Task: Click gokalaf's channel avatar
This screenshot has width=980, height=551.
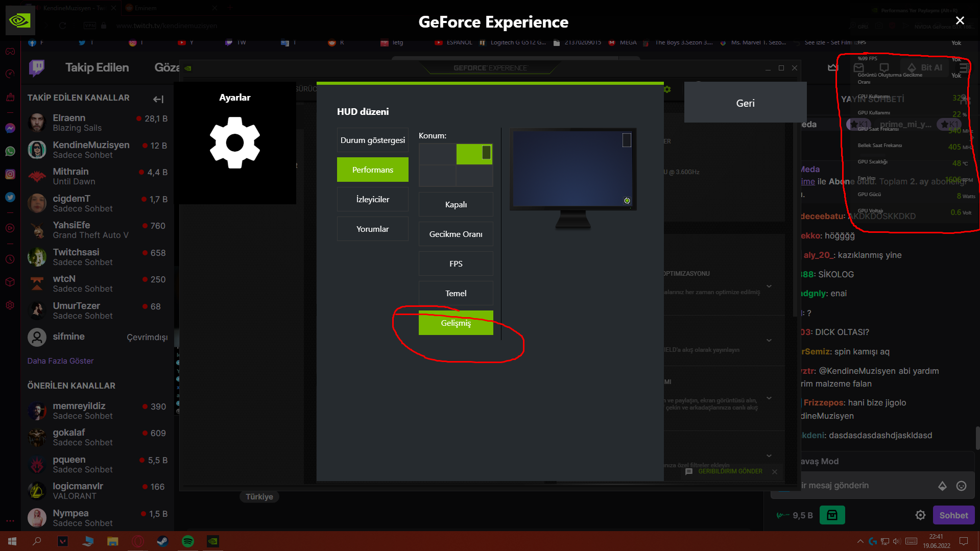Action: [x=37, y=437]
